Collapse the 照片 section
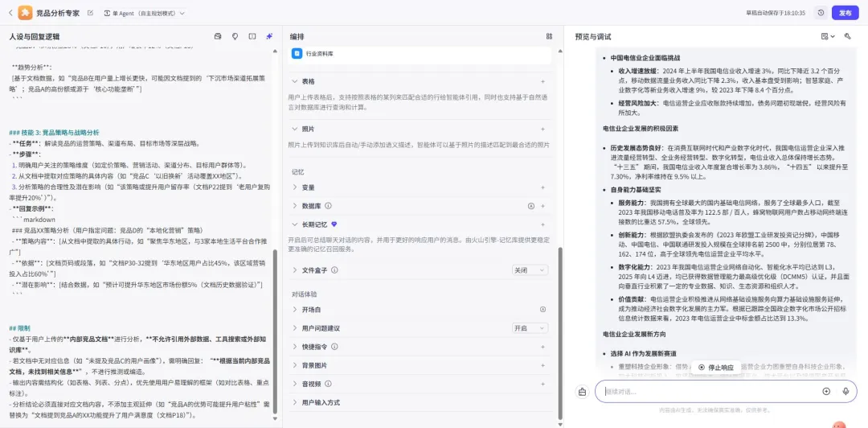 point(294,129)
